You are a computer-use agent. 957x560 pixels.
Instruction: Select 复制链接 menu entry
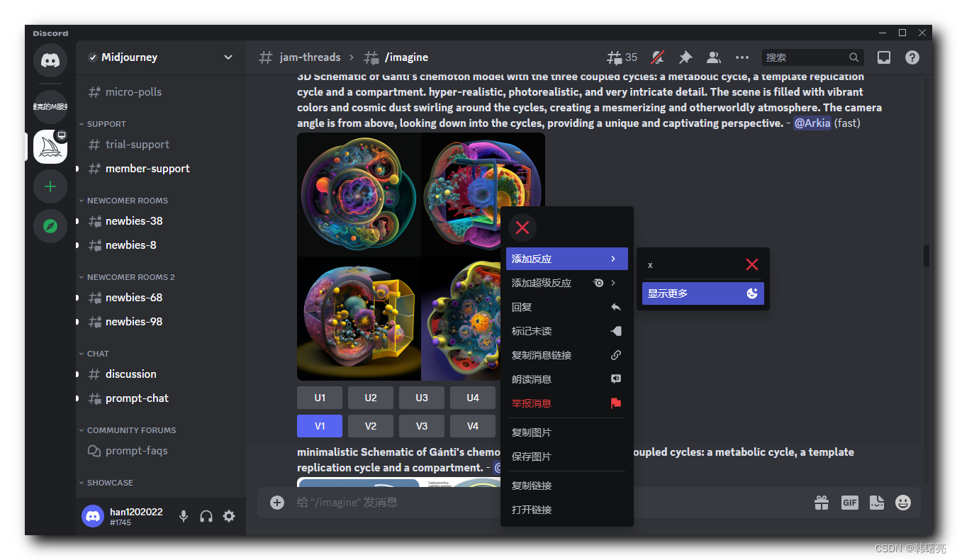567,486
